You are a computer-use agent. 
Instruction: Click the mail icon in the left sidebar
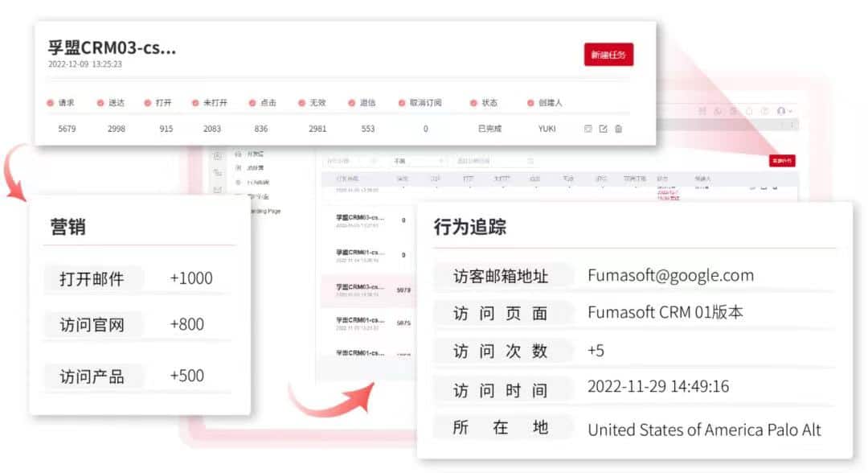point(217,190)
